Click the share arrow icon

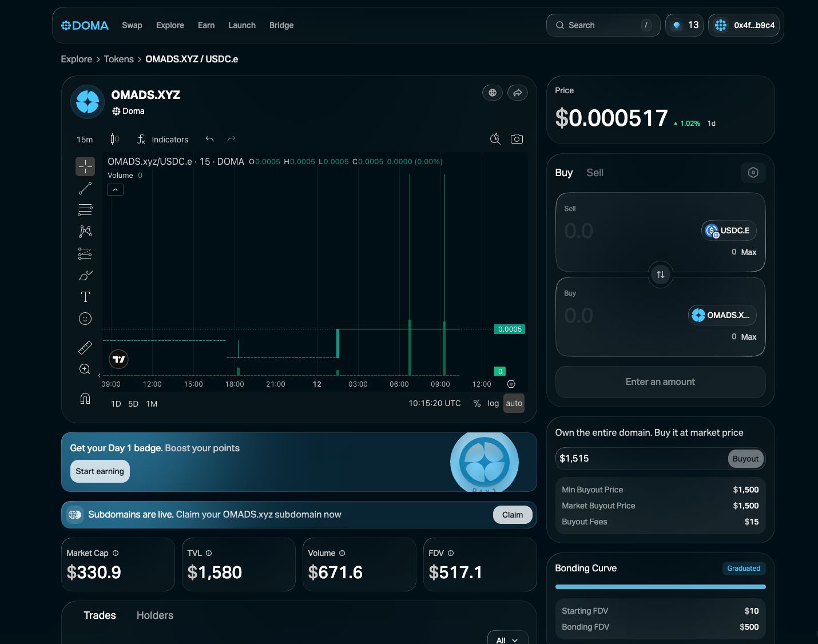518,93
